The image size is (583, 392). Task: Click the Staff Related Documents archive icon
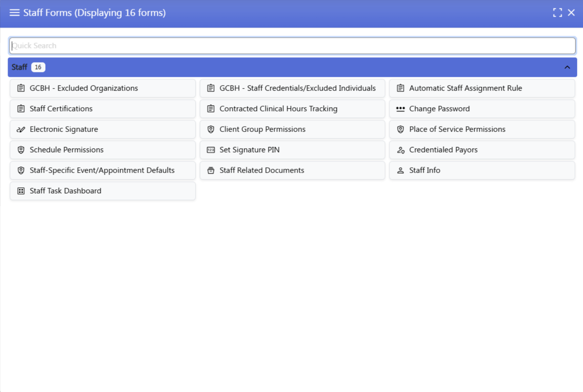pyautogui.click(x=211, y=170)
